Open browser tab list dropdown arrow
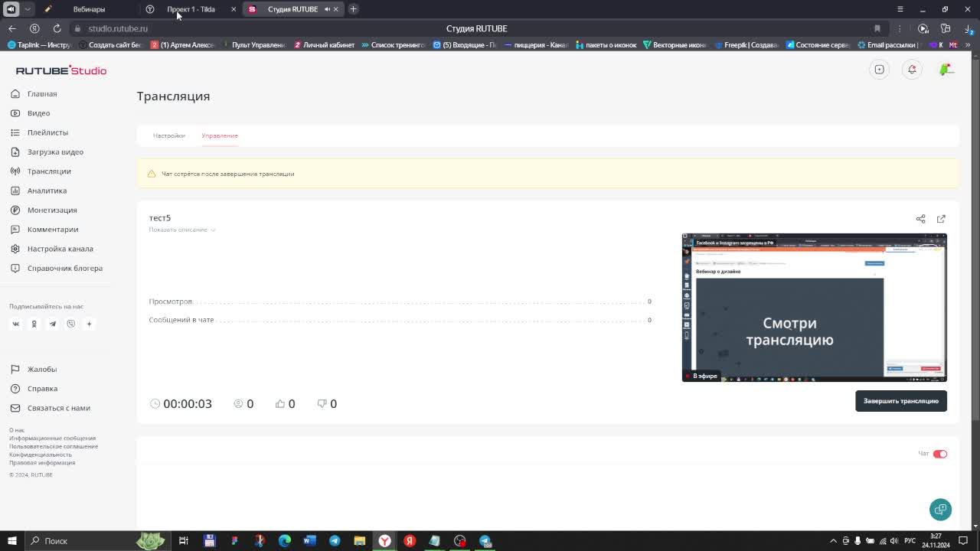Viewport: 980px width, 551px height. pyautogui.click(x=28, y=9)
